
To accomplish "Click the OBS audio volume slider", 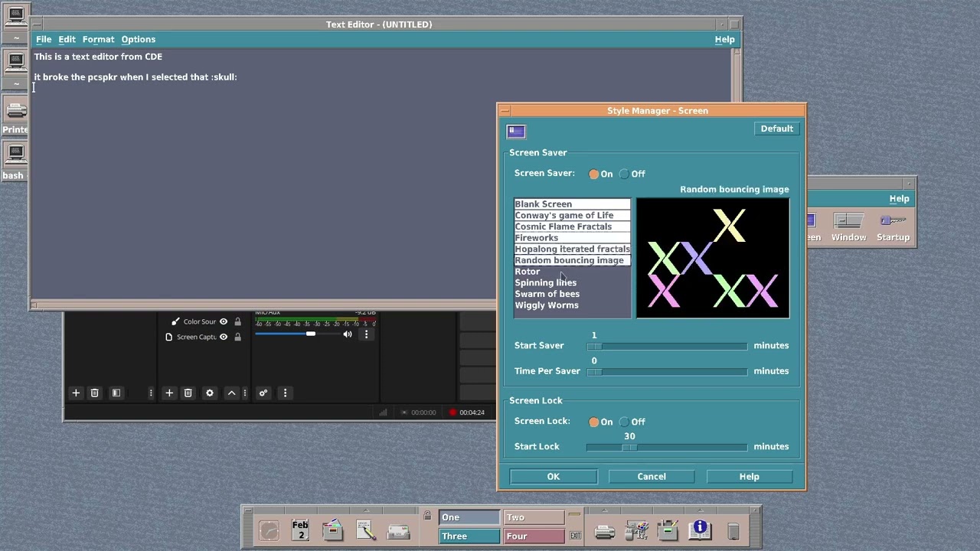I will pyautogui.click(x=296, y=334).
